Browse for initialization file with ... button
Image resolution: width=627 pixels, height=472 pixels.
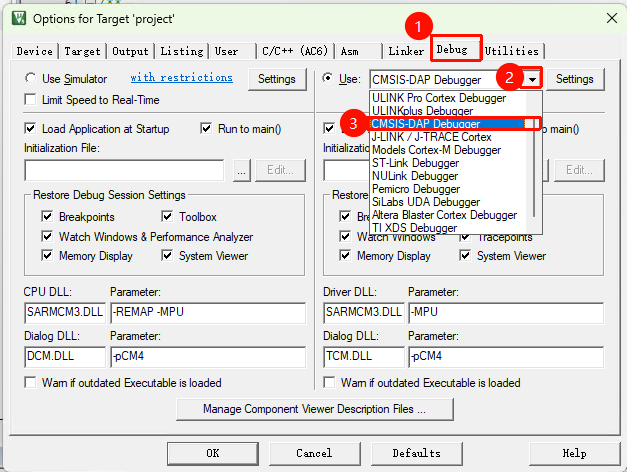[241, 170]
